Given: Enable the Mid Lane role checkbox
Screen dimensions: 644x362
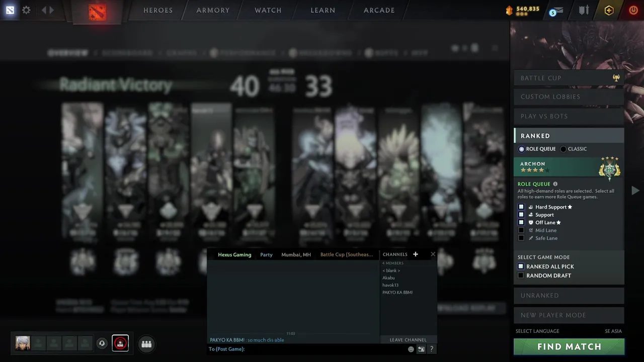Looking at the screenshot, I should coord(521,230).
